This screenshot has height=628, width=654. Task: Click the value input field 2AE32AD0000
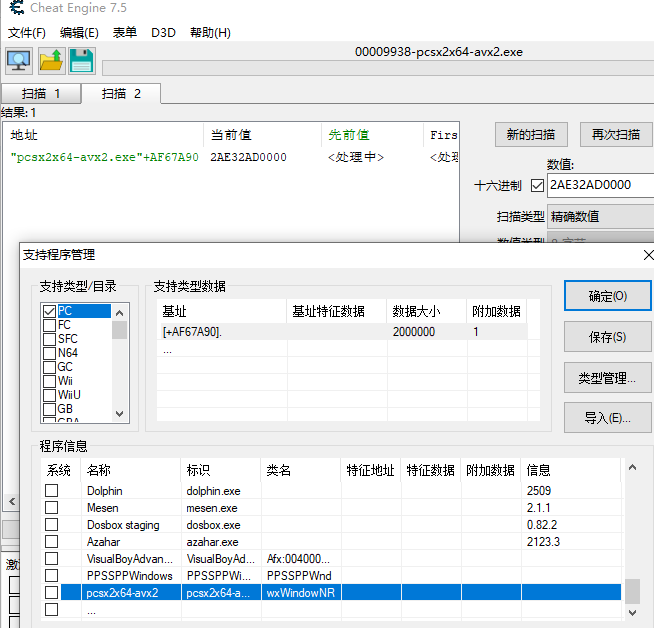(x=600, y=185)
